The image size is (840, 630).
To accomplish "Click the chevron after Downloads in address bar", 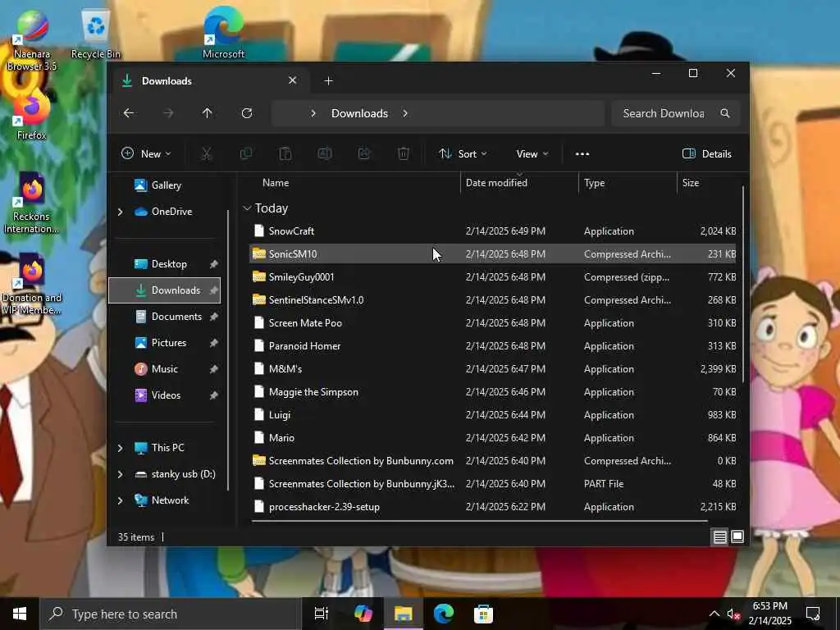I will coord(405,113).
